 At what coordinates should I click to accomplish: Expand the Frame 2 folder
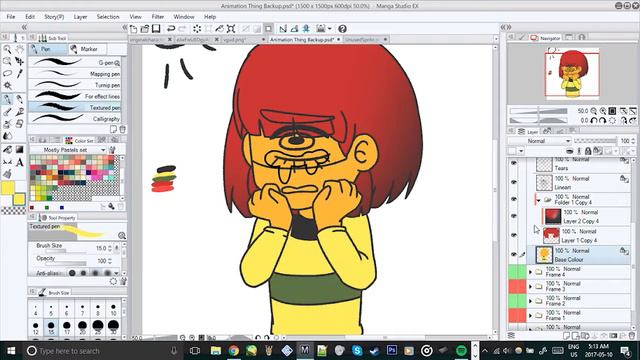pyautogui.click(x=530, y=301)
